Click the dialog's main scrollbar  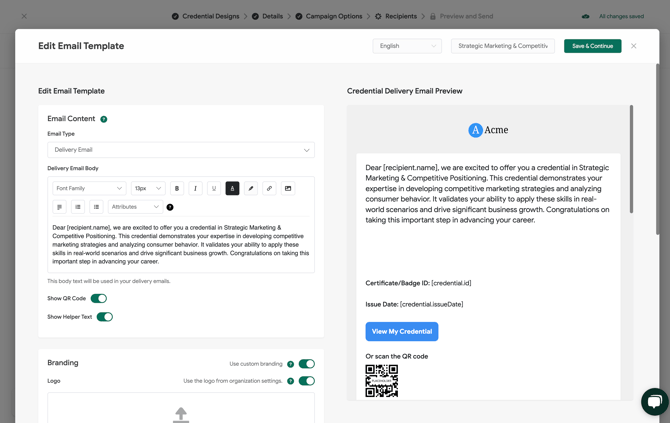pos(658,149)
